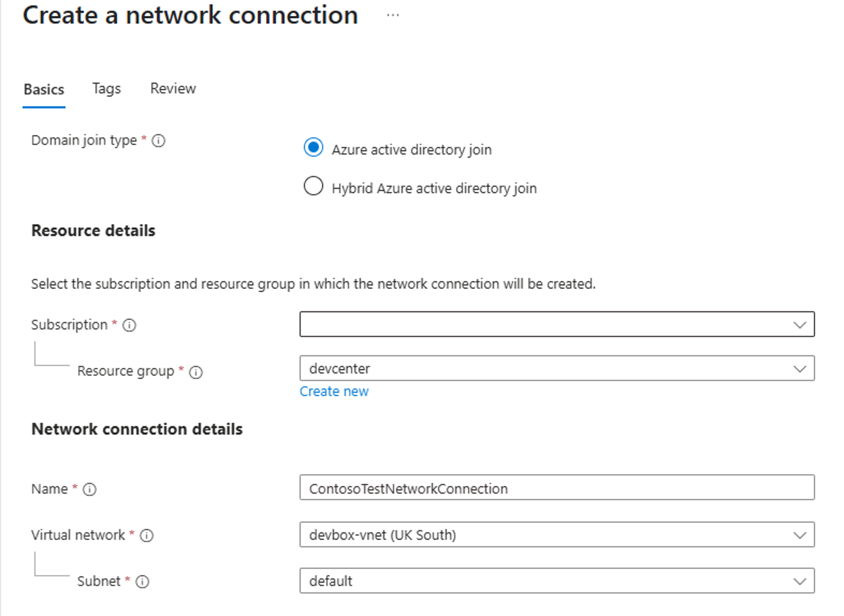
Task: Click the Create new resource group link
Action: click(x=334, y=392)
